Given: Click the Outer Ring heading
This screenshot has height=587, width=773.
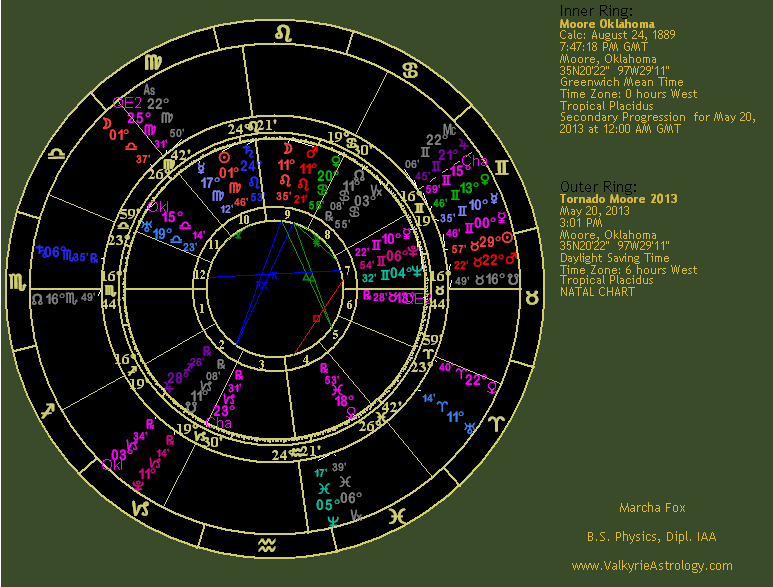Looking at the screenshot, I should click(593, 187).
